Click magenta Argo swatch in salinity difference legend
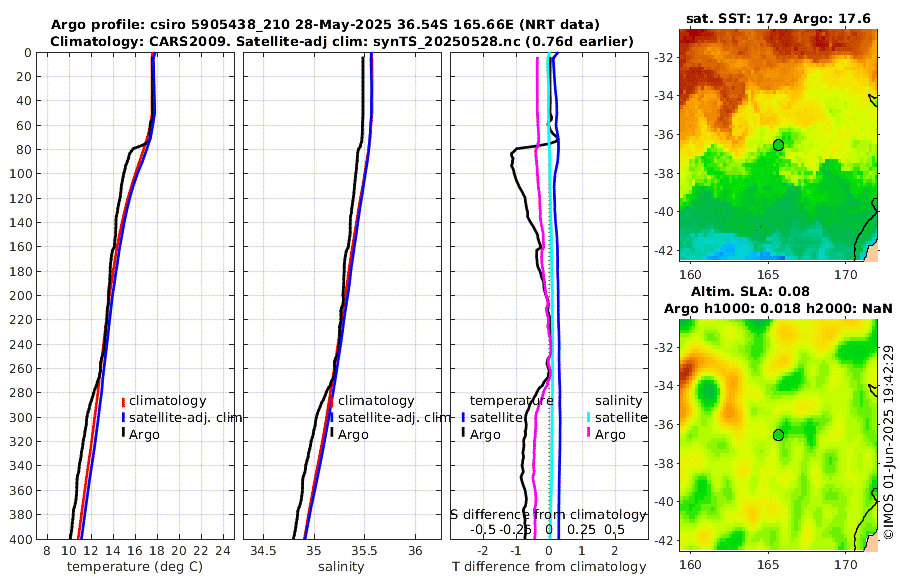The height and width of the screenshot is (580, 900). point(589,434)
